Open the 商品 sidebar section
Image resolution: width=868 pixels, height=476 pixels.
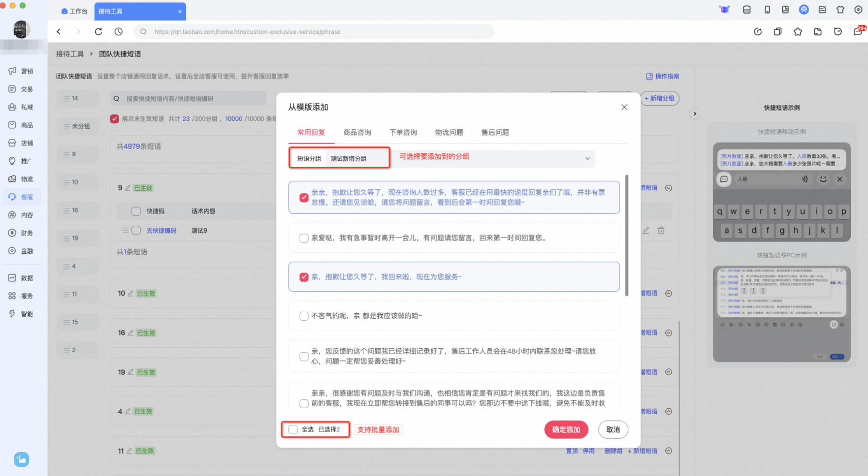click(x=21, y=125)
